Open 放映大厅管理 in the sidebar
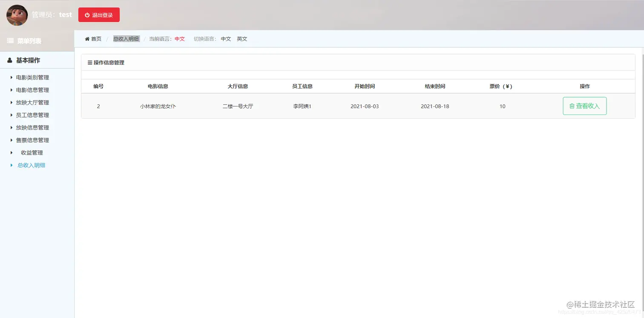 point(32,103)
